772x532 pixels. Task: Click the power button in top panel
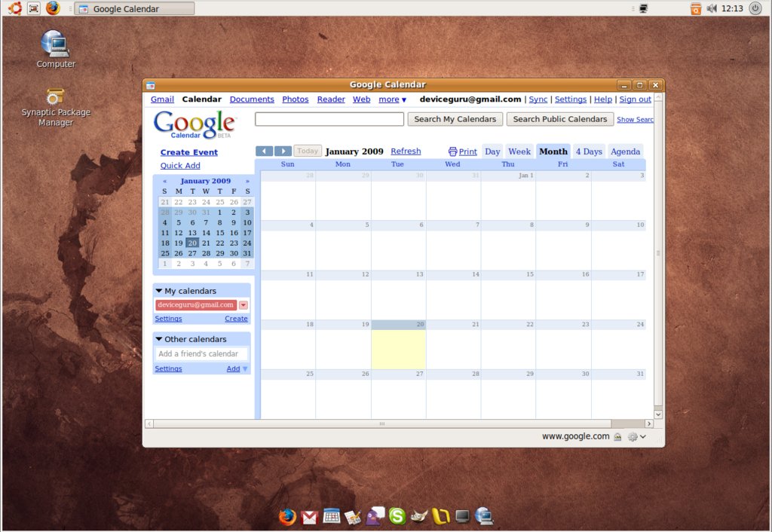(x=755, y=8)
